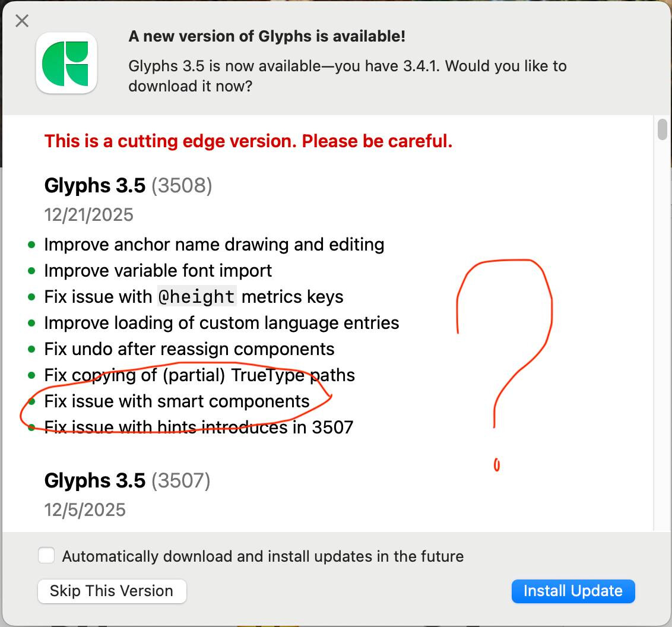Click "Fix issue with smart components" line

(x=177, y=401)
